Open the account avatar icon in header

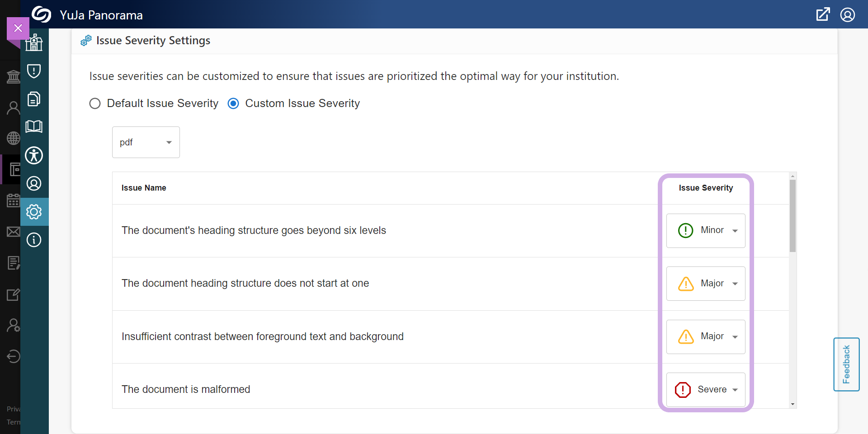coord(848,15)
